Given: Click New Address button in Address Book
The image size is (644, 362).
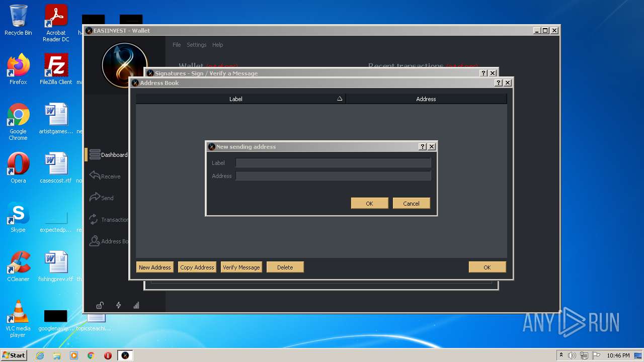Looking at the screenshot, I should click(x=155, y=267).
